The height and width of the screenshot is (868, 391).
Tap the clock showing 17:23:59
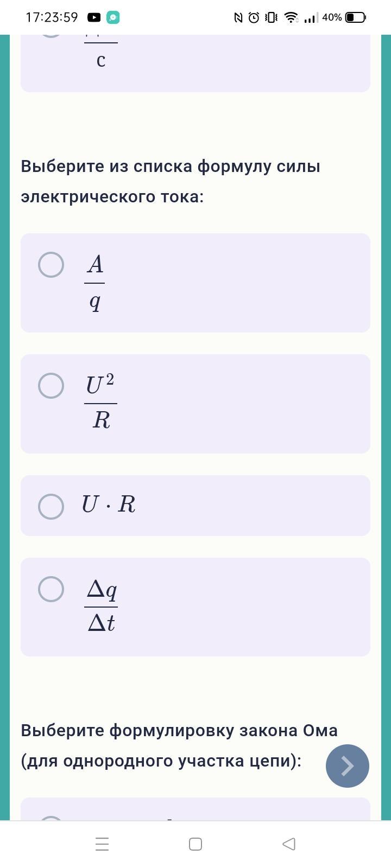tap(52, 17)
